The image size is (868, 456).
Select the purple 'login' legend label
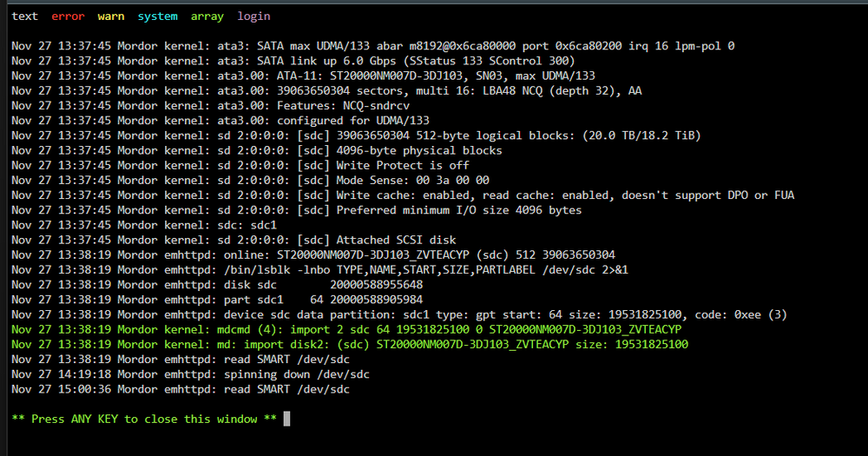(x=254, y=16)
